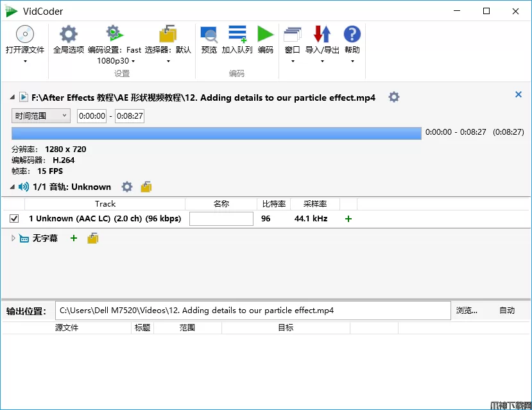Open the 时间范围 range type dropdown
The height and width of the screenshot is (410, 532).
point(40,116)
